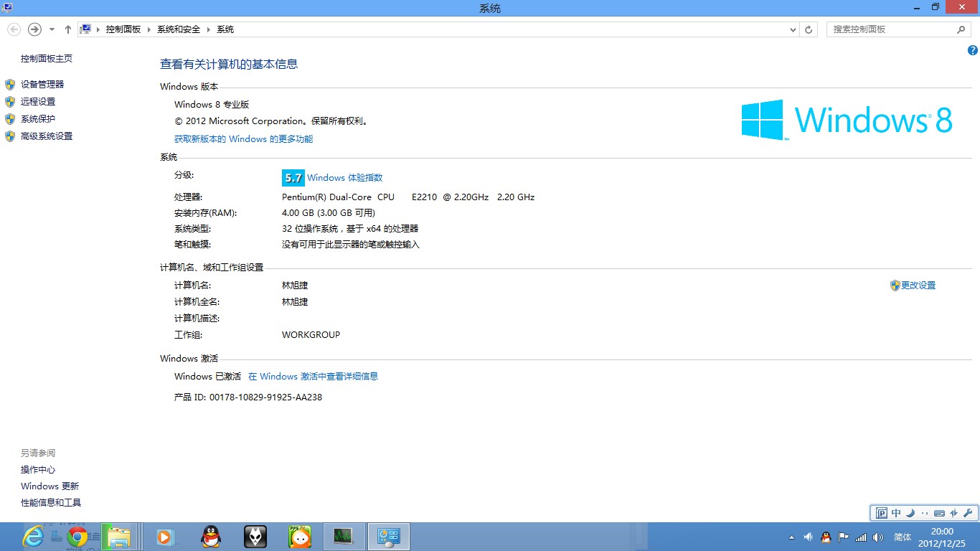
Task: Open the Windows 体验指数 link
Action: (344, 178)
